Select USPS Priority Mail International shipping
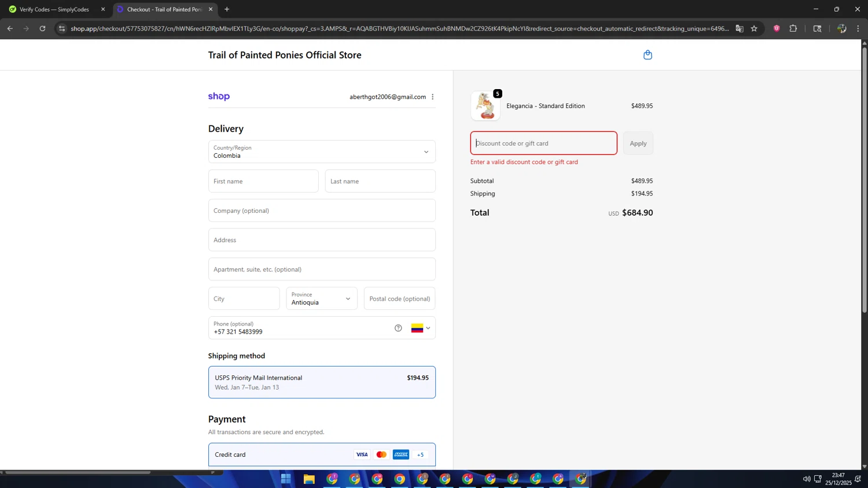The width and height of the screenshot is (868, 488). pyautogui.click(x=322, y=382)
